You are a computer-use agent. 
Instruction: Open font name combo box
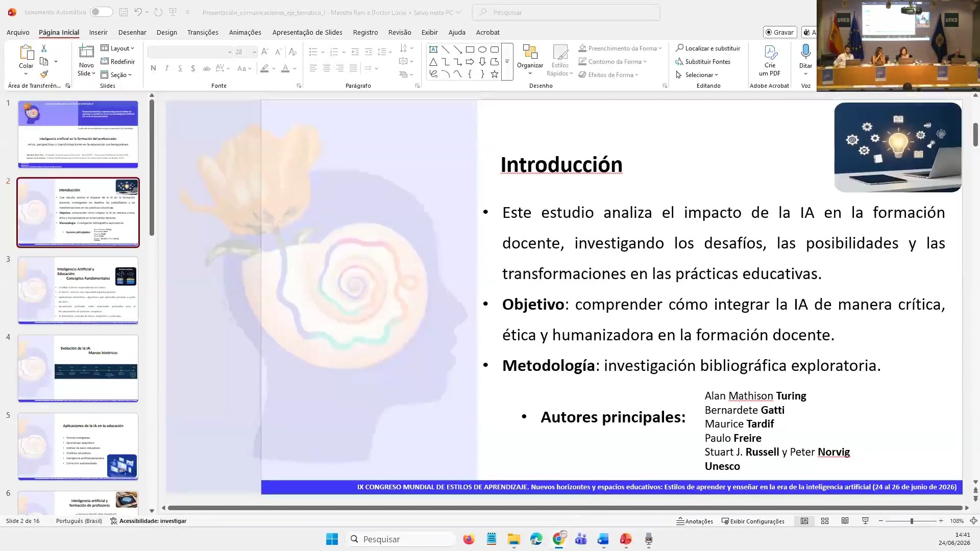pos(190,52)
